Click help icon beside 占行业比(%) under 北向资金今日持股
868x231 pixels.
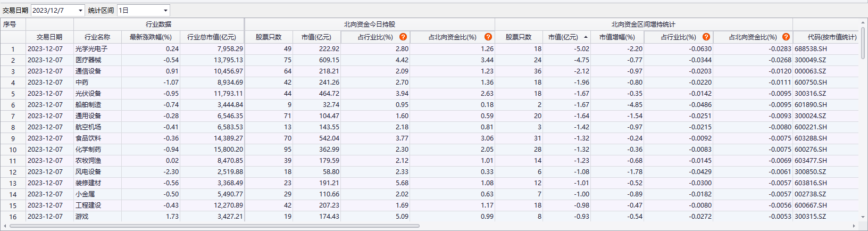pyautogui.click(x=403, y=37)
